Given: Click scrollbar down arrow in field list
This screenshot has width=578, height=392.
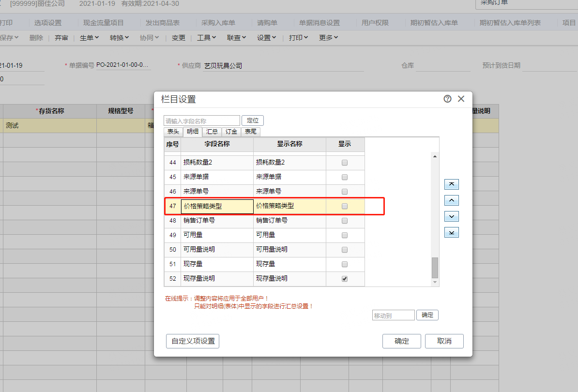Looking at the screenshot, I should click(x=435, y=282).
